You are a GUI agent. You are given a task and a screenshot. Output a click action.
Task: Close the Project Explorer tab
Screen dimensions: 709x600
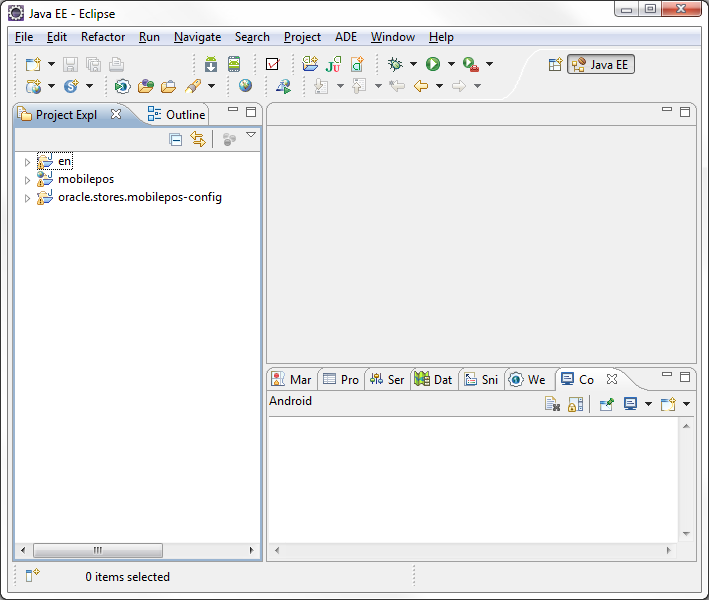116,114
